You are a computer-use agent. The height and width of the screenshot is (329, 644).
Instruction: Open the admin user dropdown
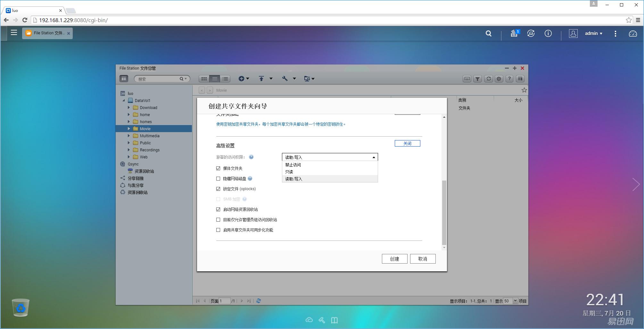(x=593, y=33)
